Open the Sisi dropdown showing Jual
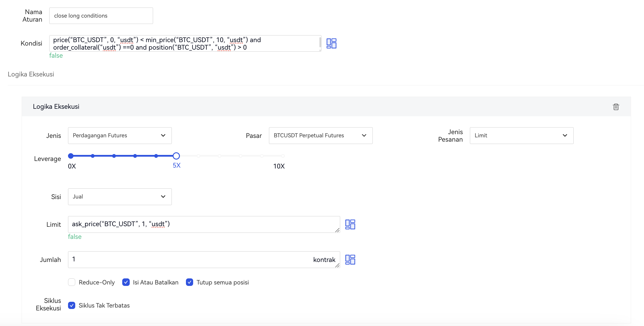The image size is (644, 326). [120, 197]
